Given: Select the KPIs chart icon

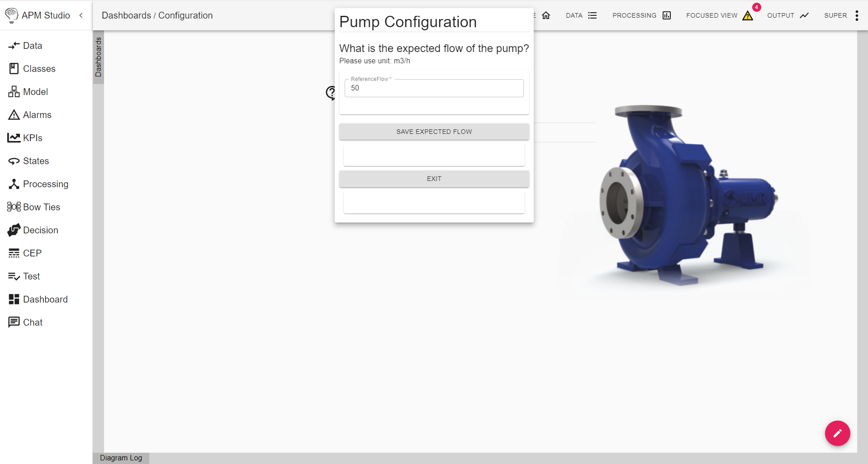Looking at the screenshot, I should point(13,137).
